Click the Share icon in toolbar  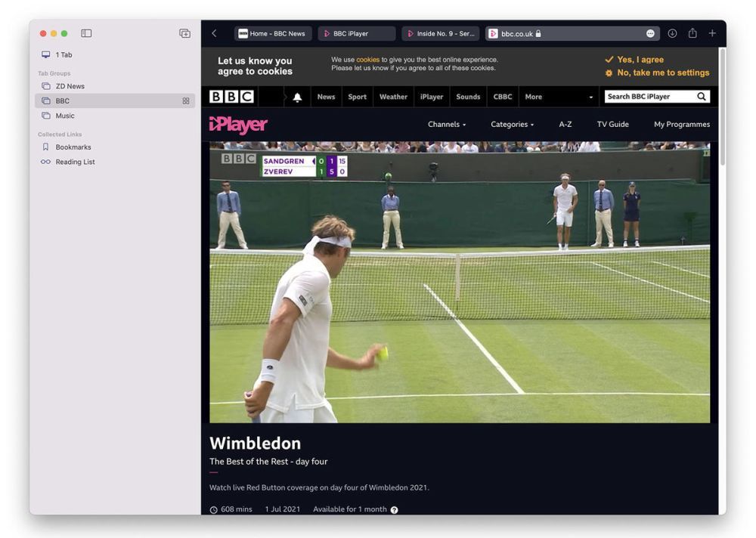pos(692,33)
